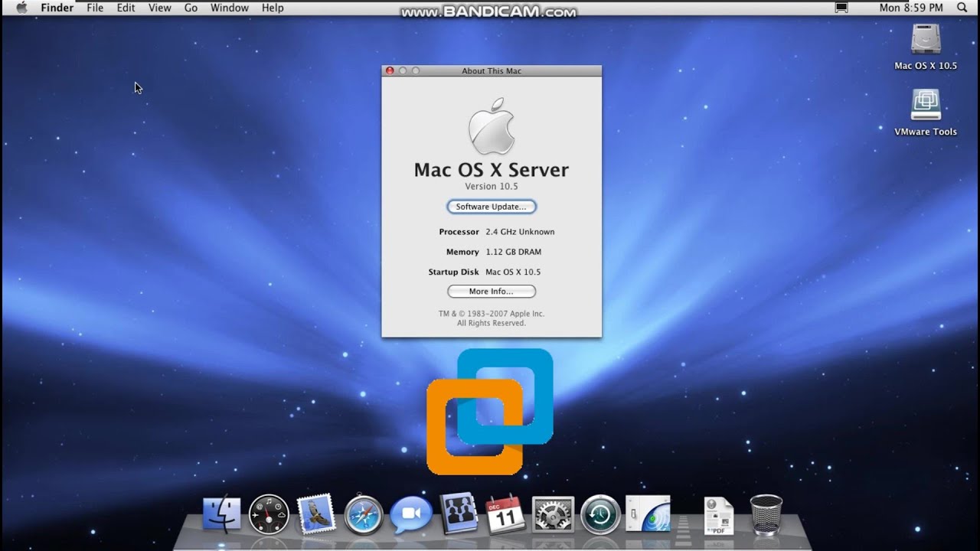Open Server Admin icon in Dock
This screenshot has width=980, height=551.
click(648, 514)
